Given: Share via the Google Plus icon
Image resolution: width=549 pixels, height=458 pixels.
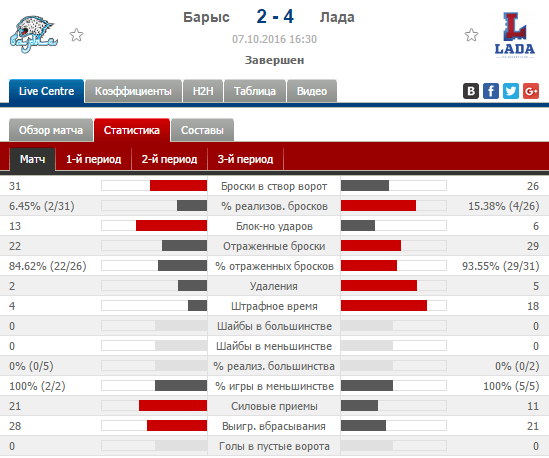Looking at the screenshot, I should pyautogui.click(x=531, y=91).
